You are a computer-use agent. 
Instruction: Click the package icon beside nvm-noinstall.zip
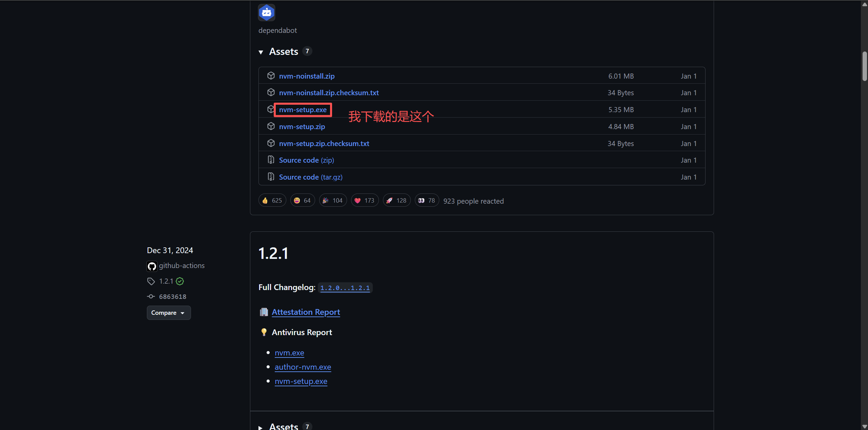click(x=271, y=75)
